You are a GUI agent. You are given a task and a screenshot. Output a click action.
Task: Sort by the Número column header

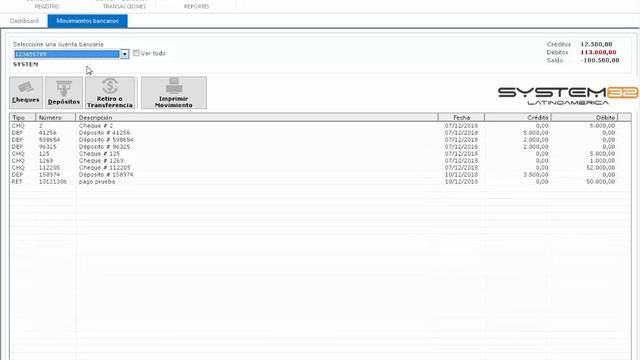(56, 118)
